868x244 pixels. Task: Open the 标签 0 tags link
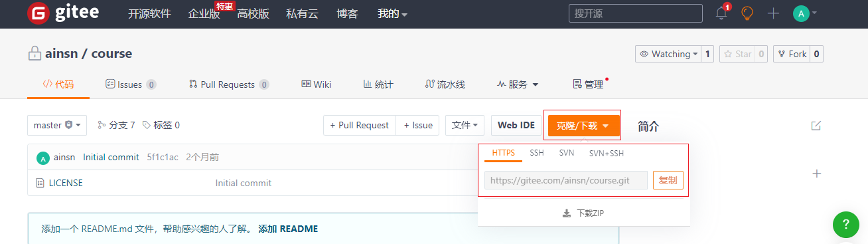(161, 125)
